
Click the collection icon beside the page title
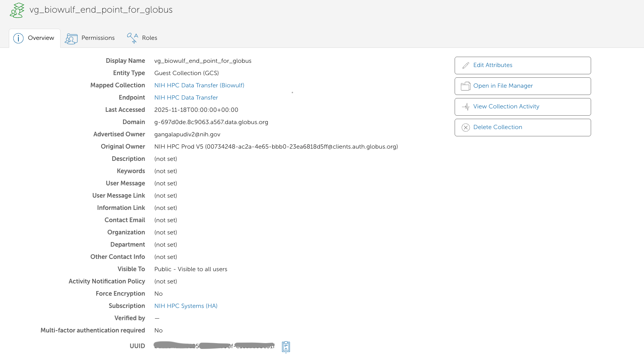tap(17, 10)
